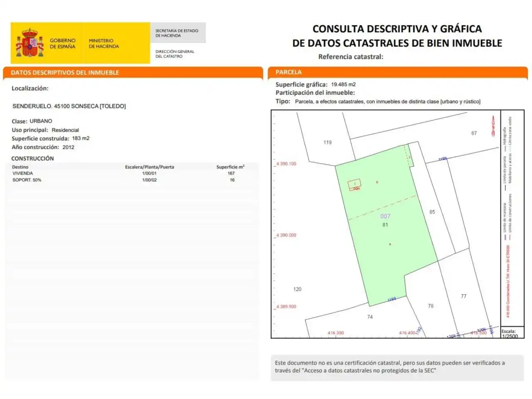The width and height of the screenshot is (532, 399).
Task: Click the small red building outline in the parcel
Action: tap(354, 184)
